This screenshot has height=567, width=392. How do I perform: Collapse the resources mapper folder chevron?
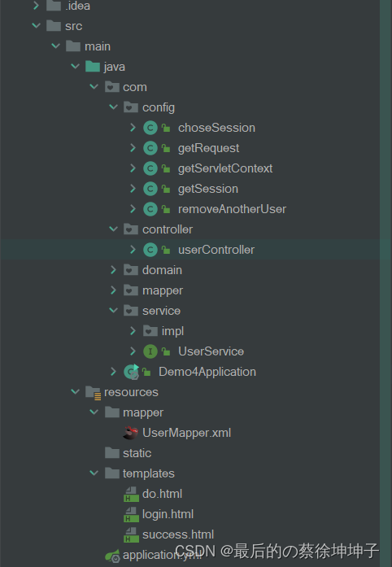click(94, 412)
